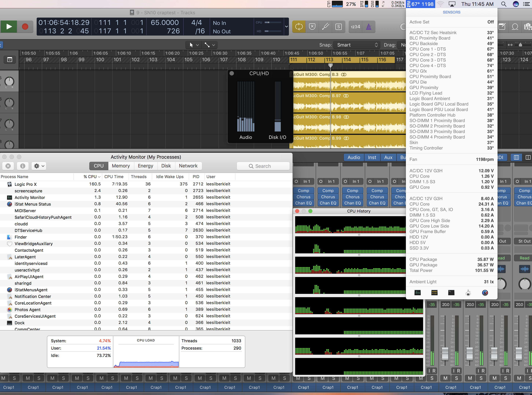
Task: Click the Audio filter button in mixer
Action: [354, 157]
